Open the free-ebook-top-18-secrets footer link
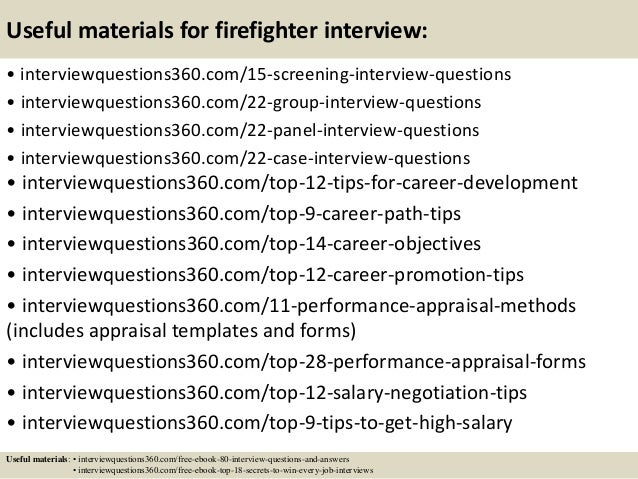The image size is (638, 479). 225,470
